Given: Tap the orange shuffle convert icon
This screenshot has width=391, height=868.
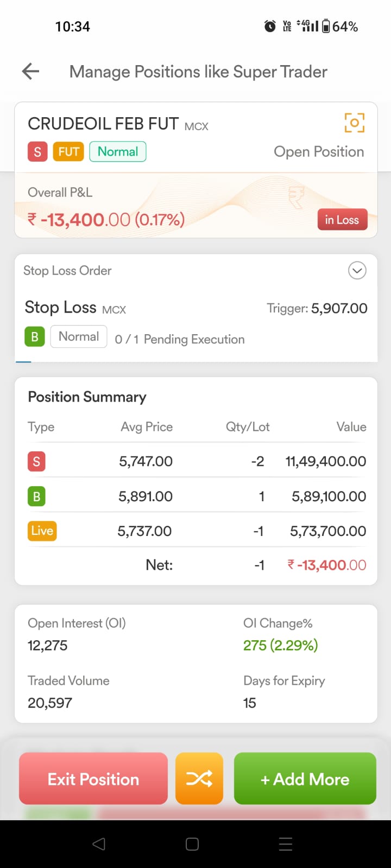Looking at the screenshot, I should (199, 778).
